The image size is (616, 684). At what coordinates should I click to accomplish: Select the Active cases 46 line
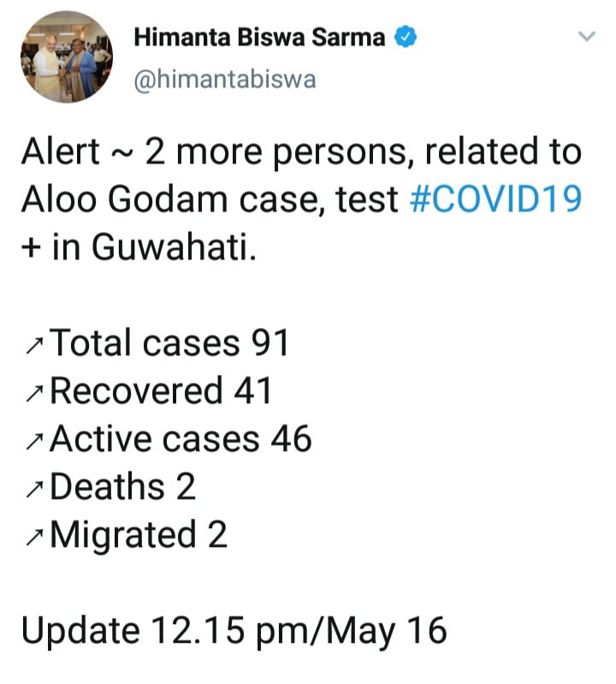(x=181, y=439)
